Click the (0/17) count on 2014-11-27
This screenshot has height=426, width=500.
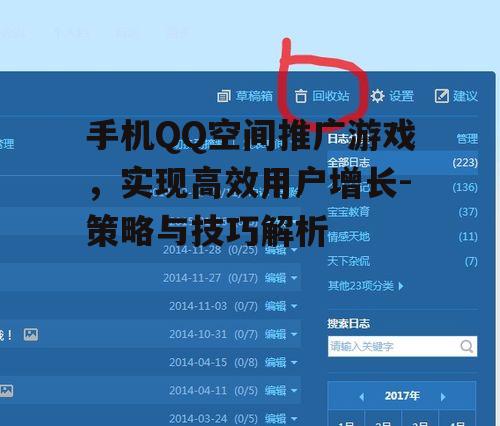(x=243, y=278)
